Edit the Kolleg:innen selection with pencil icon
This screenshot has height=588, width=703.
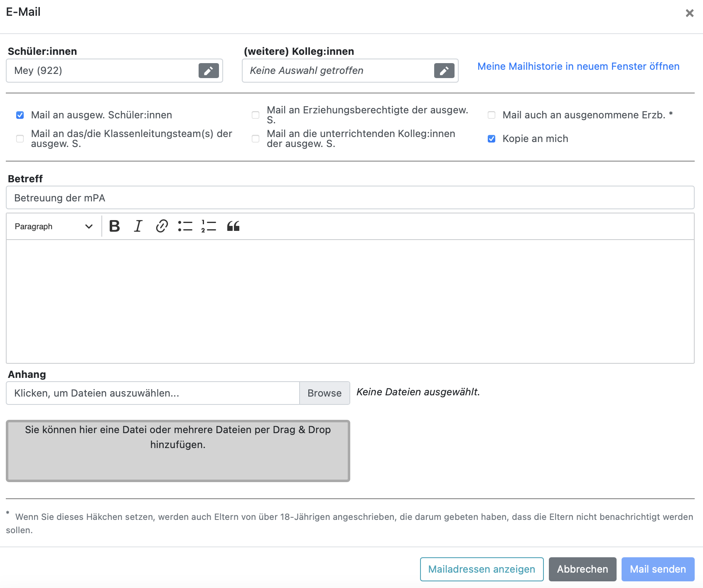tap(444, 71)
